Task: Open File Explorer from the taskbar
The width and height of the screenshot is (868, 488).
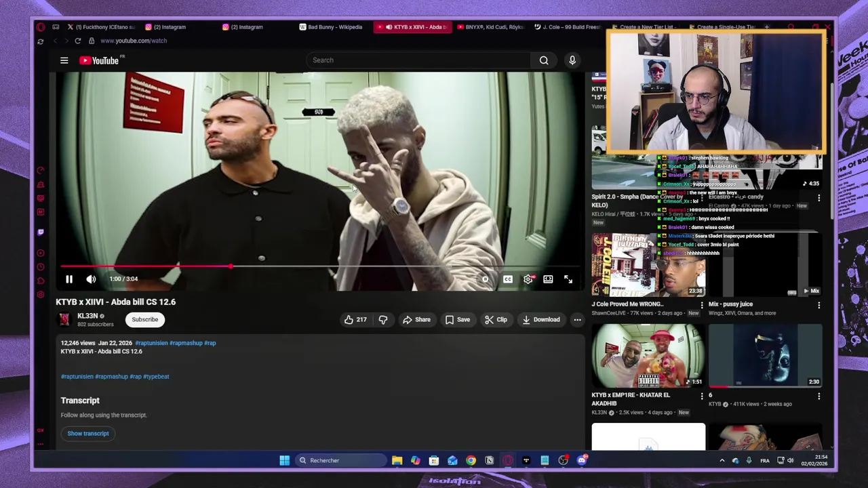Action: click(x=397, y=460)
